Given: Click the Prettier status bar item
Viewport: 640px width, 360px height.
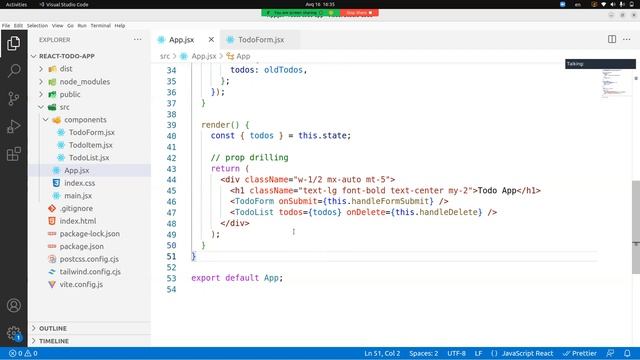Looking at the screenshot, I should (580, 353).
